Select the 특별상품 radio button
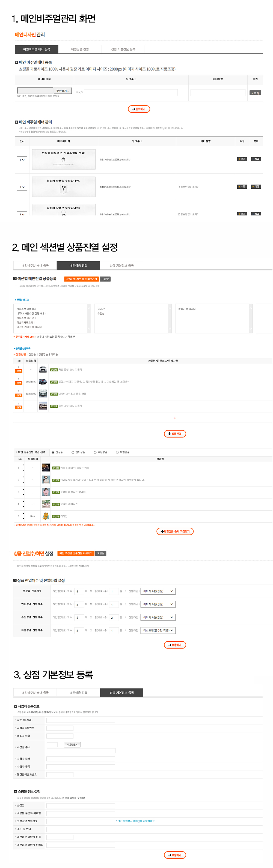Viewport: 273px width, 868px height. [117, 452]
